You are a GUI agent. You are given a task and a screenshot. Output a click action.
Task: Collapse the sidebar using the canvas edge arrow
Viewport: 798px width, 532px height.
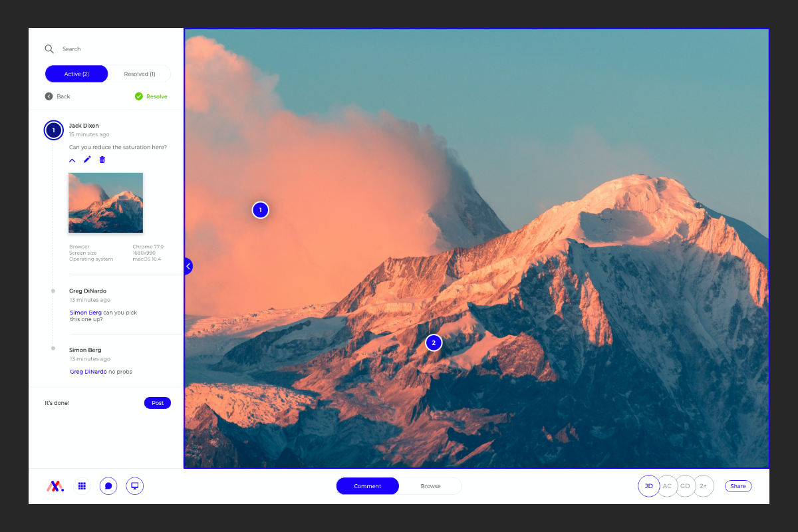188,265
